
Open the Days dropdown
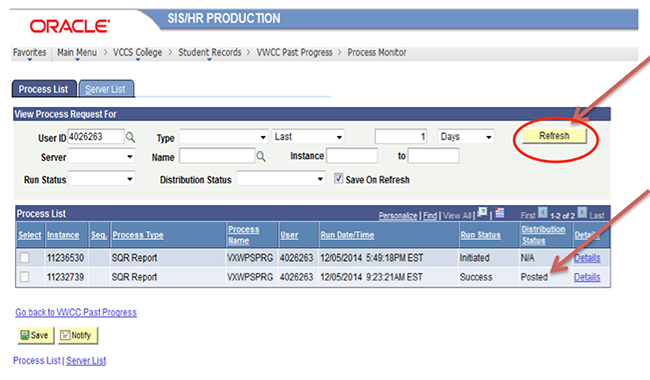[466, 137]
